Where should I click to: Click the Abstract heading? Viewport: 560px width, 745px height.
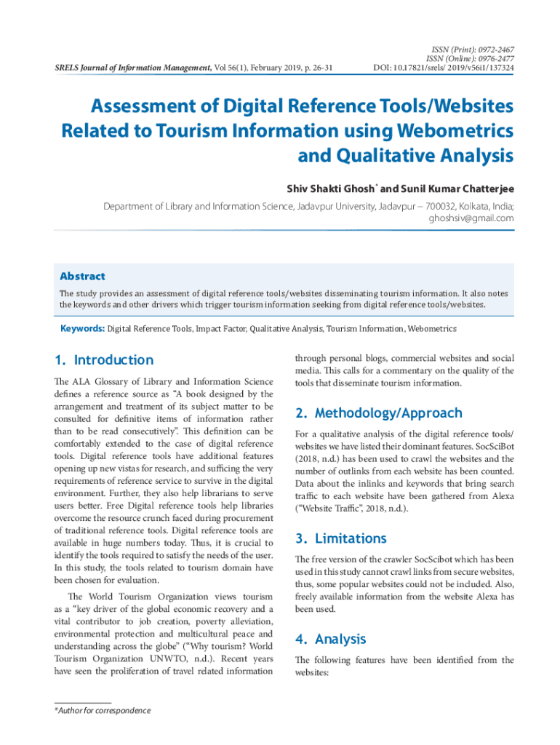pos(81,276)
